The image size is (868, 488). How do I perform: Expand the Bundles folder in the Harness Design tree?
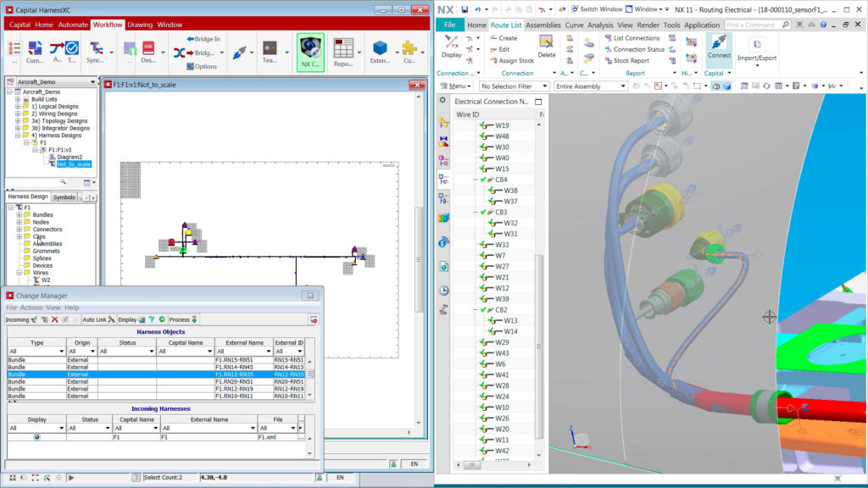click(19, 214)
